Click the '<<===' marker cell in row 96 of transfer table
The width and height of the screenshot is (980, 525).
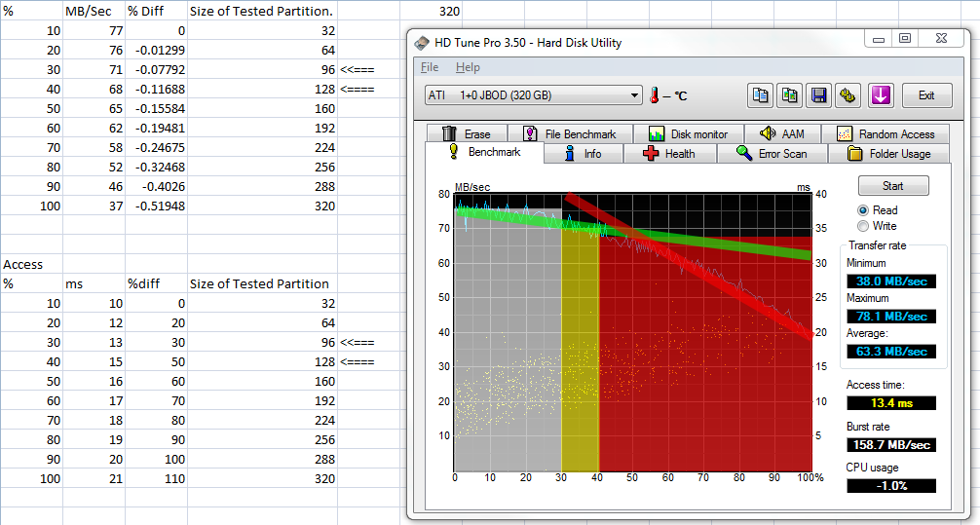369,69
